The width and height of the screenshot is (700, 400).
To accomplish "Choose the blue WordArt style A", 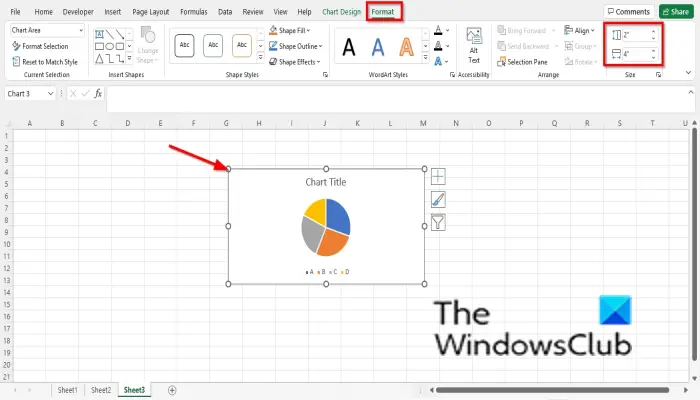I will pyautogui.click(x=378, y=46).
